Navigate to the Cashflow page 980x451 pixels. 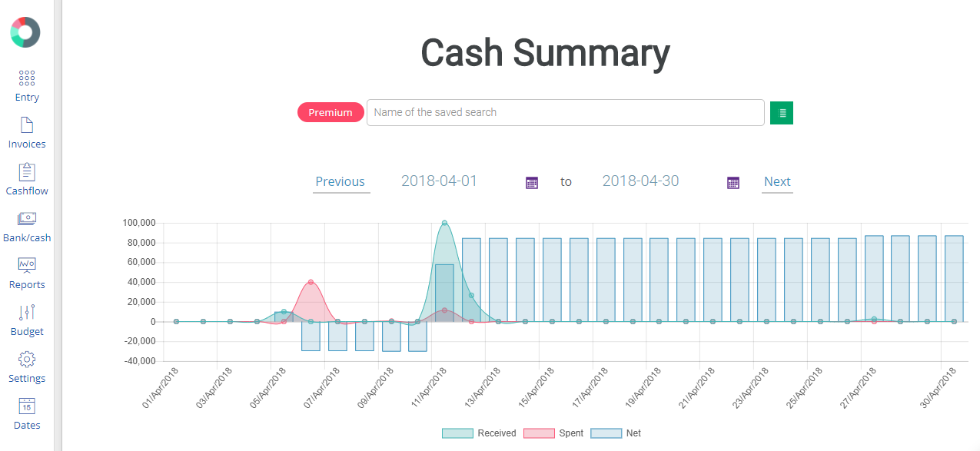[26, 178]
